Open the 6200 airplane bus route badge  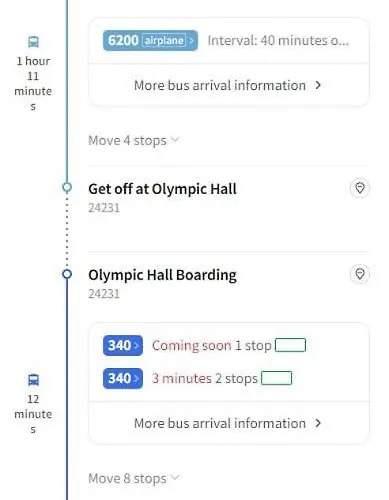pos(150,41)
